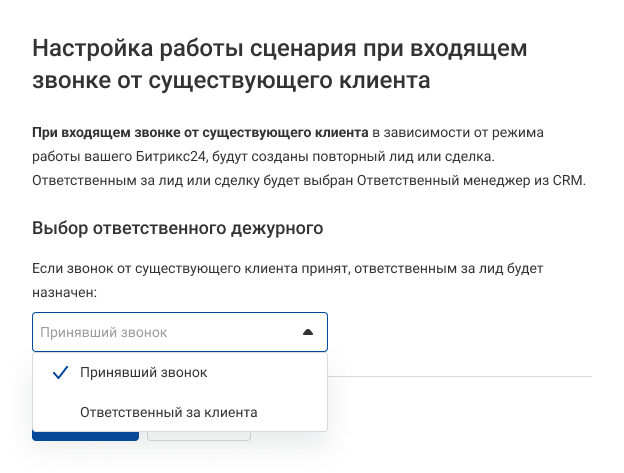Collapse the dropdown using the caret arrow
This screenshot has width=624, height=473.
click(308, 332)
